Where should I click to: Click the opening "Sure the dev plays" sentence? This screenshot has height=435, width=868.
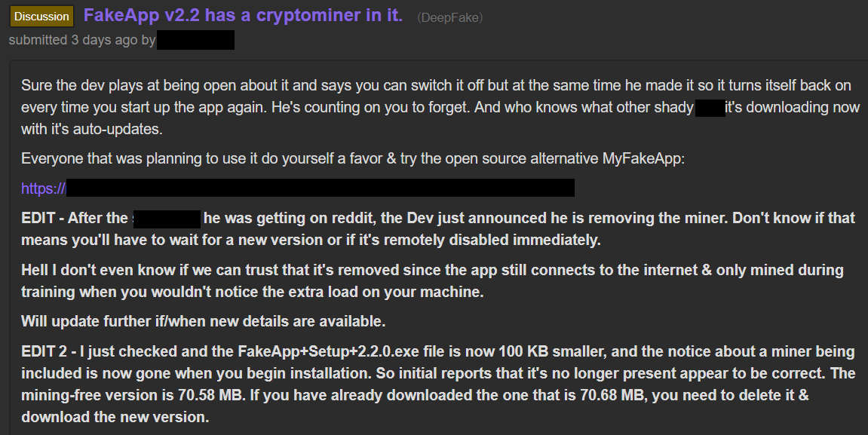(x=226, y=85)
